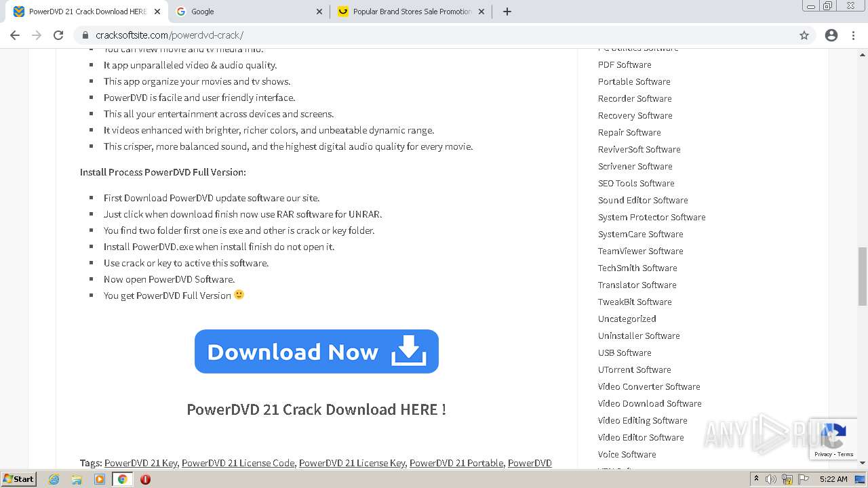868x488 pixels.
Task: Click the page vertical scrollbar thumb
Action: click(863, 276)
